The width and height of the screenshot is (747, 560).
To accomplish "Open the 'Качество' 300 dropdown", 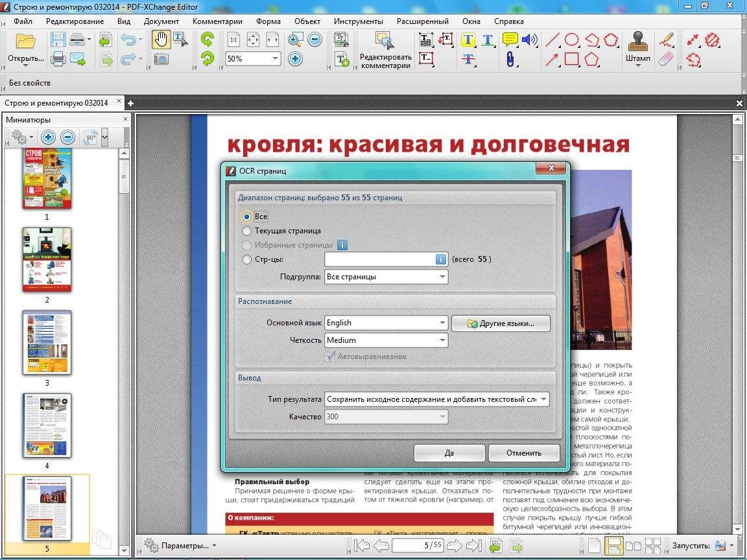I will pos(386,417).
